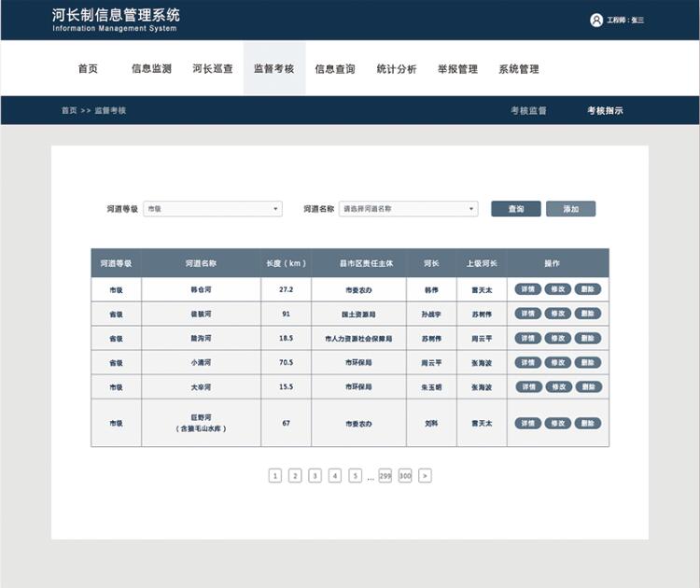Expand the 河道名称 select box
The height and width of the screenshot is (588, 700).
[408, 209]
